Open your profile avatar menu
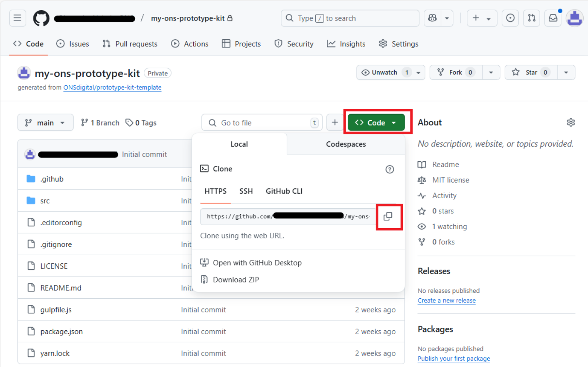588x367 pixels. click(x=574, y=18)
